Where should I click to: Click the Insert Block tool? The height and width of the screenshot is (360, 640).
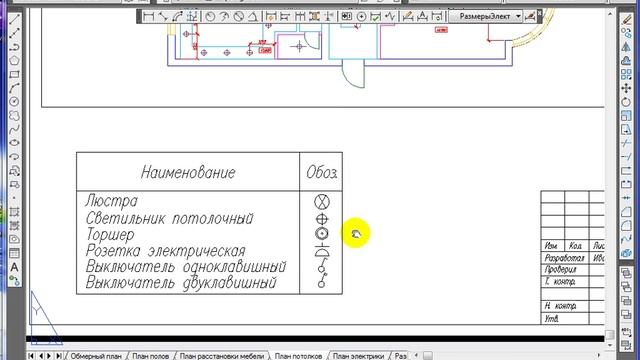pyautogui.click(x=14, y=171)
